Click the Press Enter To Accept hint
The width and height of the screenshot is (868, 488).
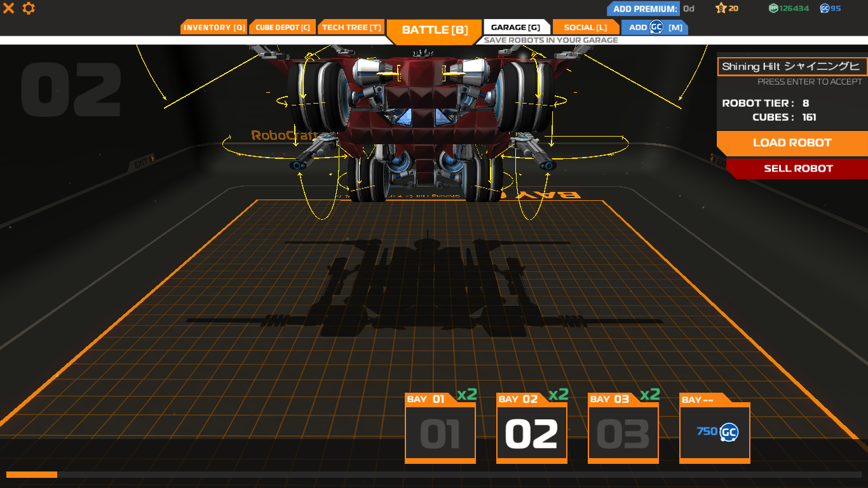810,82
